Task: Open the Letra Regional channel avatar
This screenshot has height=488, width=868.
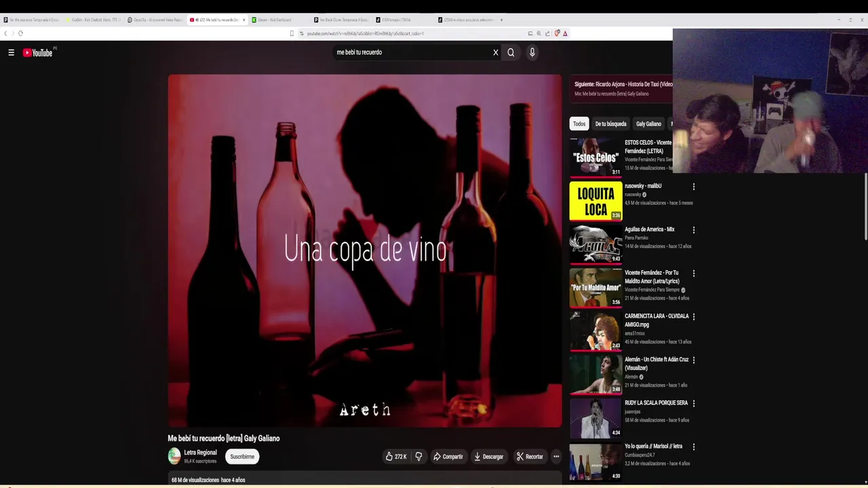Action: point(174,456)
